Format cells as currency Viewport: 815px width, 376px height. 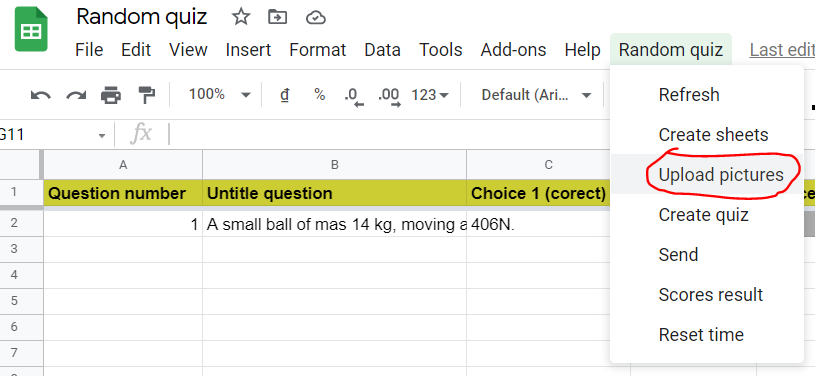tap(284, 95)
